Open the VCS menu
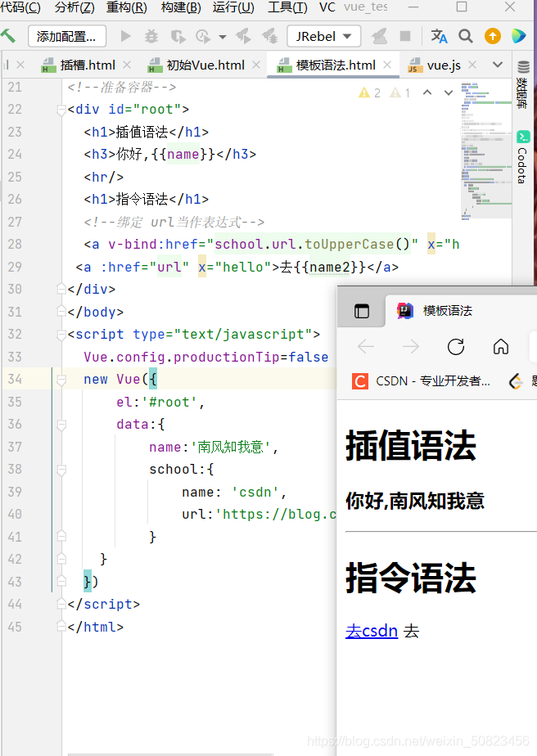Viewport: 537px width, 756px height. 327,7
